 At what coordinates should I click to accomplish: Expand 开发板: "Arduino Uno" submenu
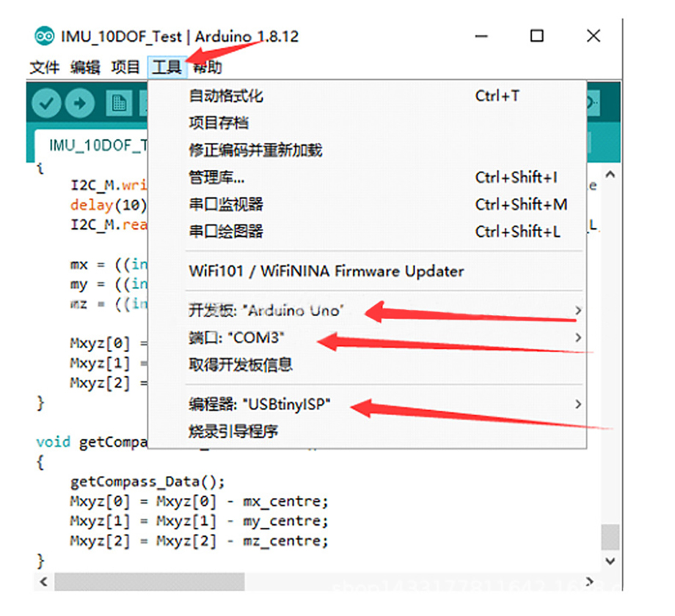367,310
